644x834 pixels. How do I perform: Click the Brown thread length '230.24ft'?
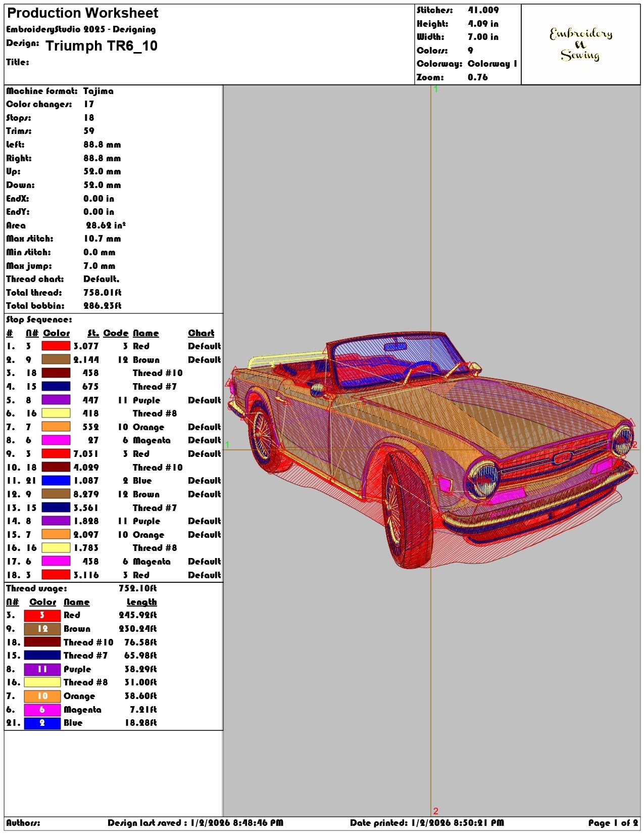click(138, 629)
